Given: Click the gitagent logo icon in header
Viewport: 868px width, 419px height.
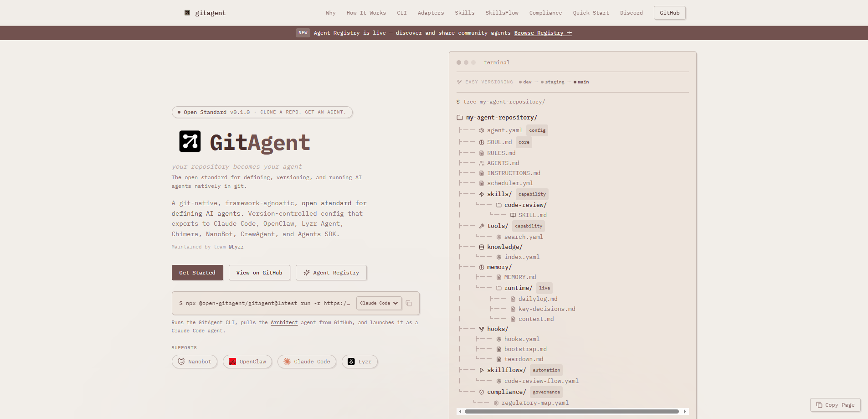Looking at the screenshot, I should pyautogui.click(x=187, y=13).
